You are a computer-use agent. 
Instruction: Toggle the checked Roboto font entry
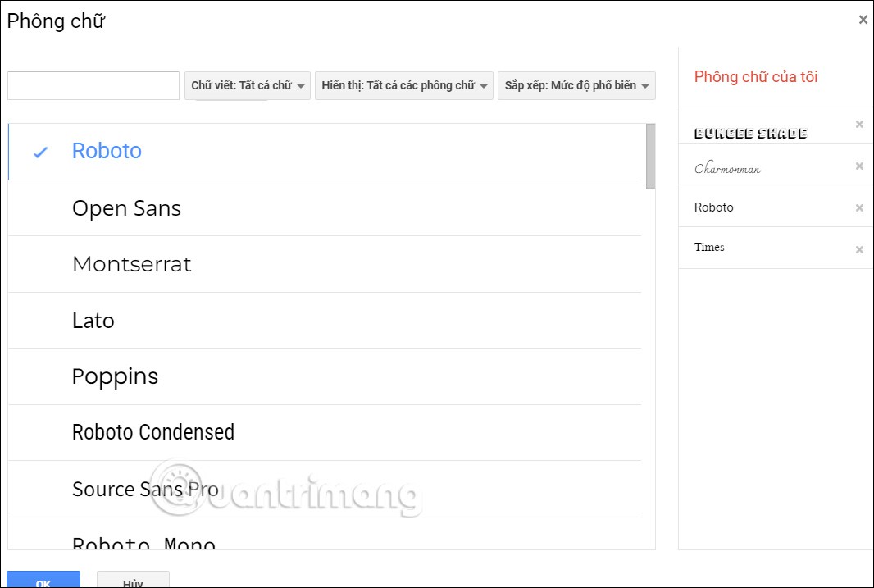click(325, 152)
